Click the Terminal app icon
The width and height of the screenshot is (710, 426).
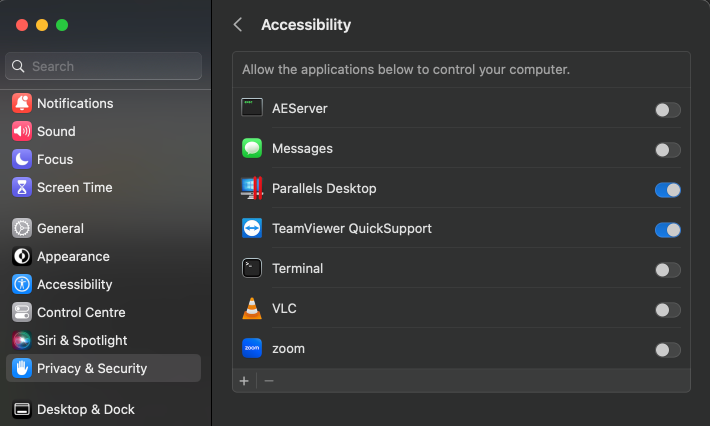tap(252, 268)
